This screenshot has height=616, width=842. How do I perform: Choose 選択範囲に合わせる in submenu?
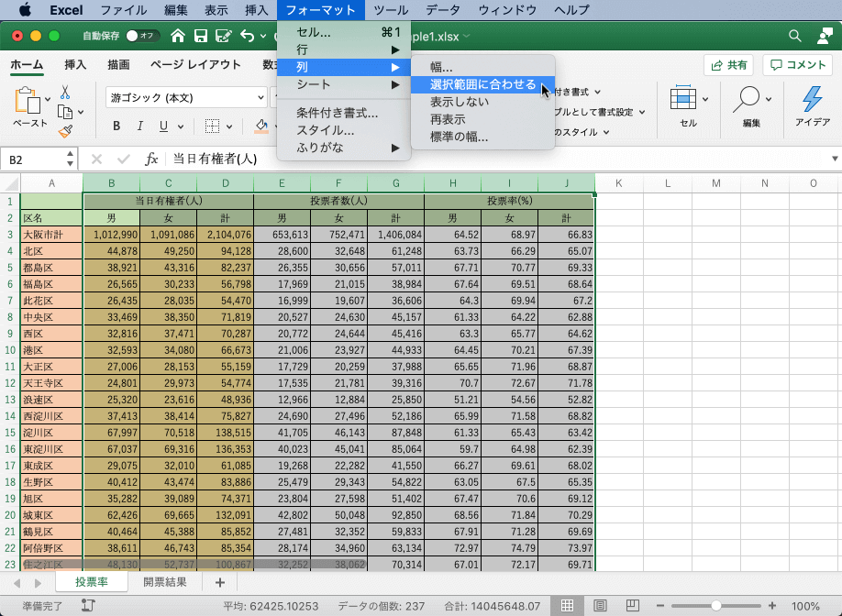point(482,84)
